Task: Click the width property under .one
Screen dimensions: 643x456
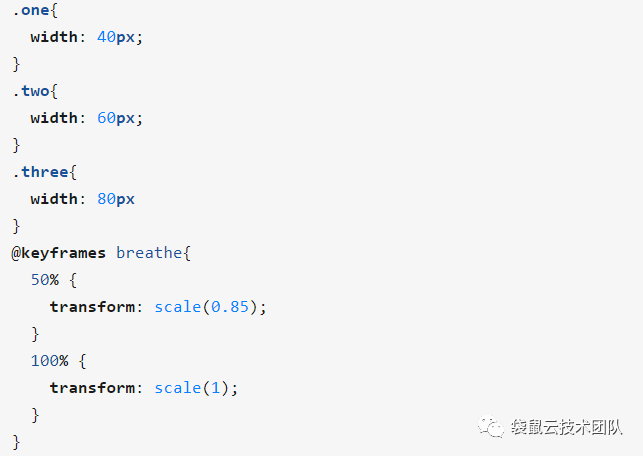Action: [x=54, y=37]
